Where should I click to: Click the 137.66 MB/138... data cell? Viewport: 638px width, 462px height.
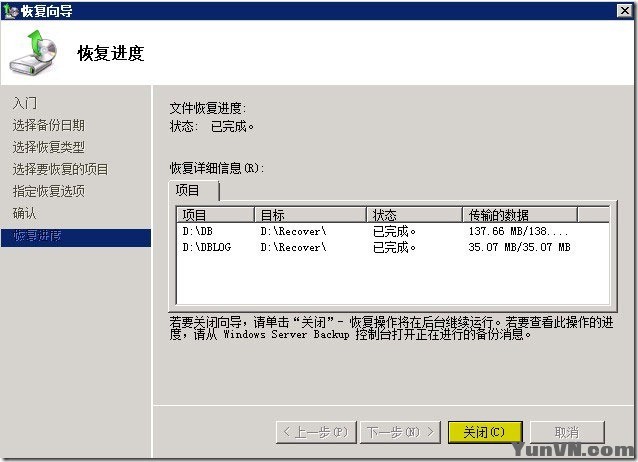click(x=518, y=231)
